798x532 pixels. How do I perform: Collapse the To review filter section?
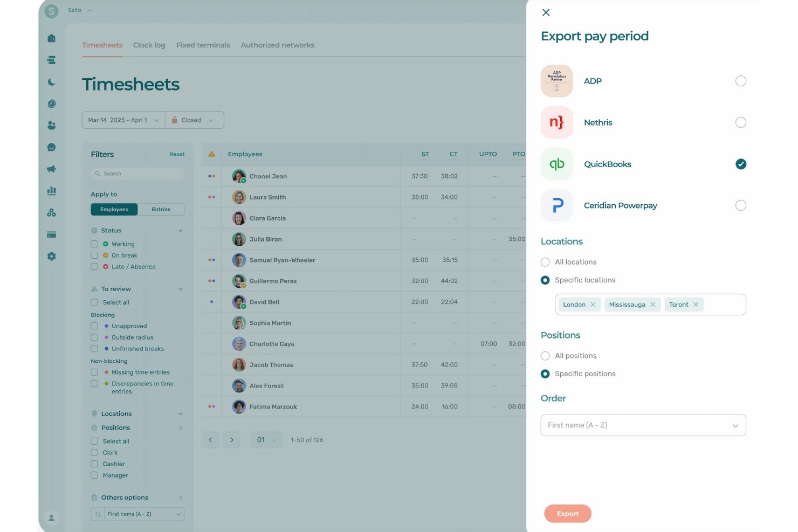[x=180, y=289]
